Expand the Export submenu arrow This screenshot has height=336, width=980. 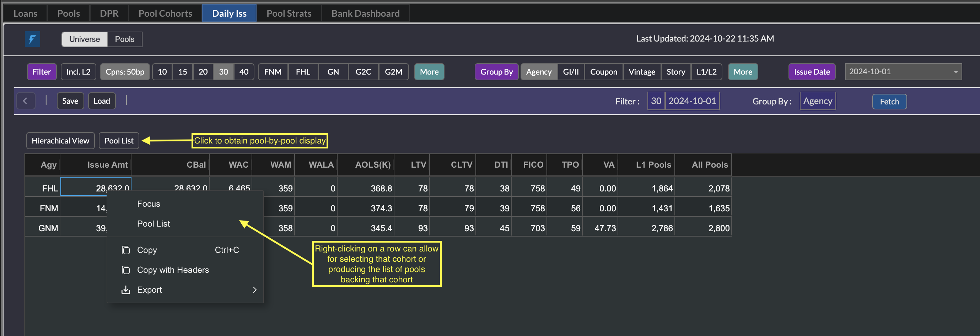tap(254, 289)
